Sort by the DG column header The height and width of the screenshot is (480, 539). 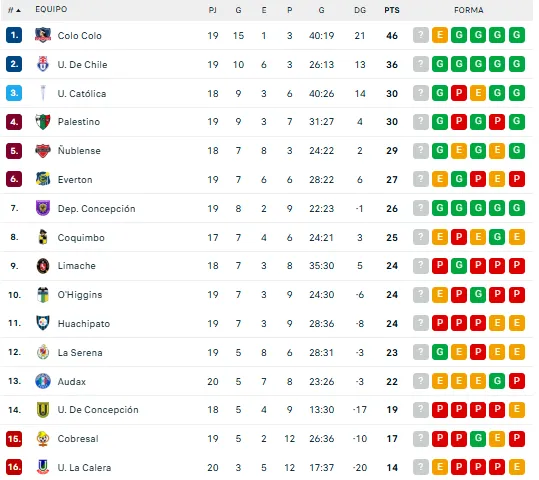coord(360,10)
